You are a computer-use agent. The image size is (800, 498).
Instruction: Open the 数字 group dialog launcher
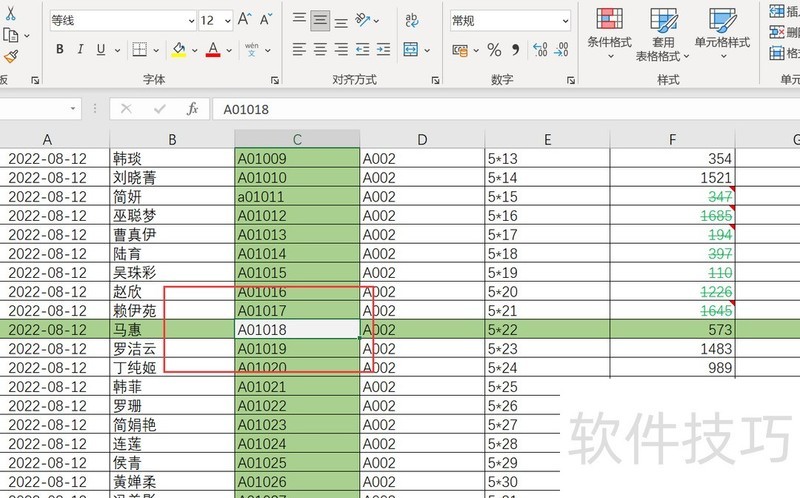[570, 80]
